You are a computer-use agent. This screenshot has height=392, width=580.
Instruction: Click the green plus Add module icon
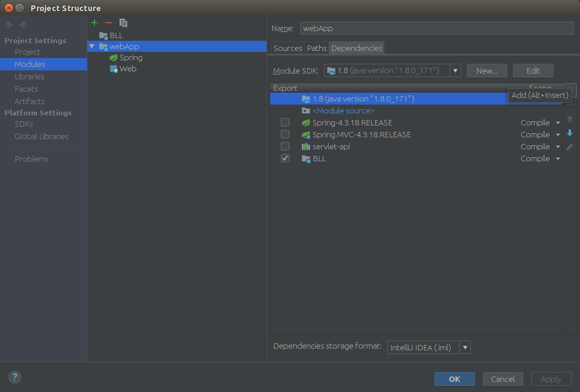click(x=94, y=23)
